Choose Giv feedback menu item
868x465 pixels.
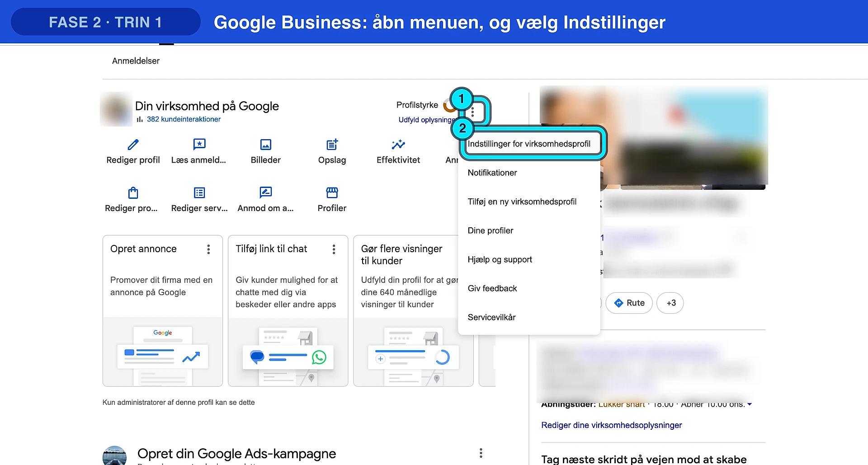(529, 288)
